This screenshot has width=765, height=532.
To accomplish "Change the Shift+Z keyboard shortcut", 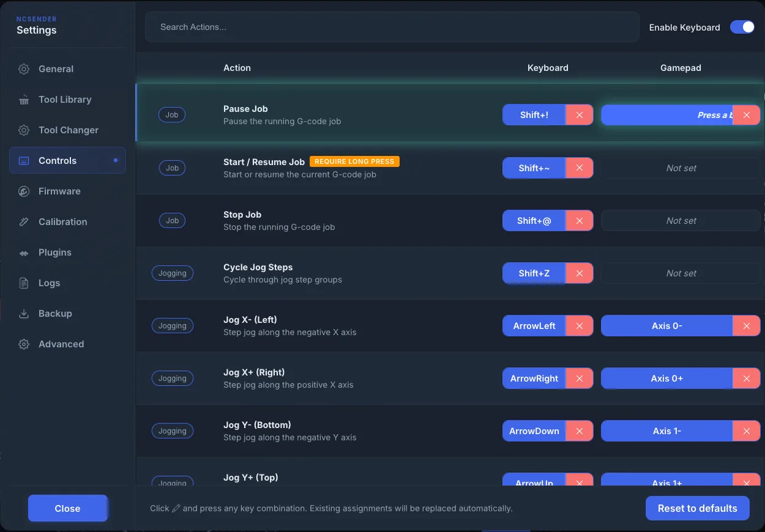I will tap(534, 273).
